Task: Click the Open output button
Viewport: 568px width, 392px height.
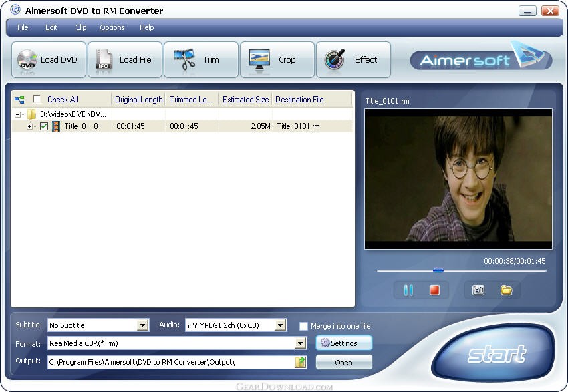Action: pos(343,363)
